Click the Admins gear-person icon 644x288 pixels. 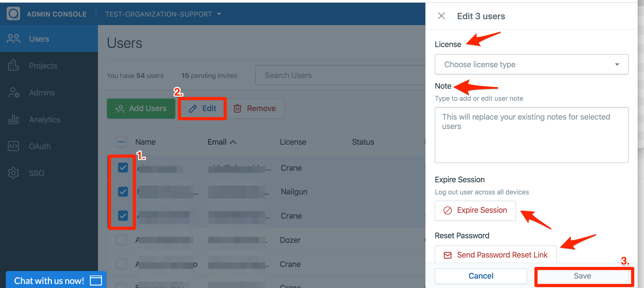(14, 93)
